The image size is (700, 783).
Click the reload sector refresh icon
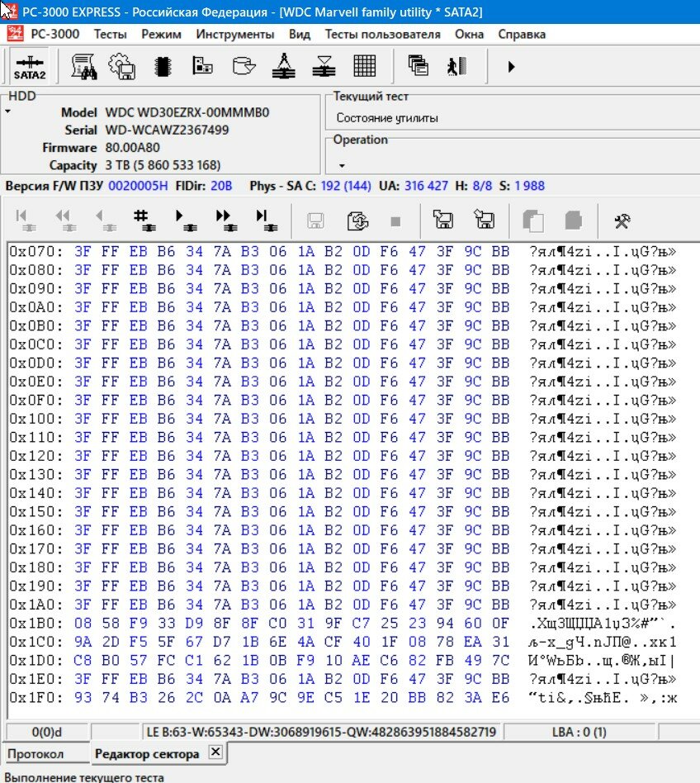[x=357, y=221]
